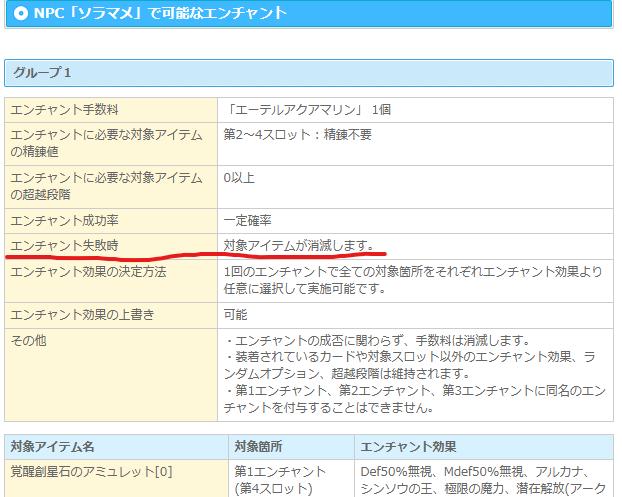Click the 対象アイテム名 column header
Viewport: 622px width, 497px height.
(x=51, y=443)
